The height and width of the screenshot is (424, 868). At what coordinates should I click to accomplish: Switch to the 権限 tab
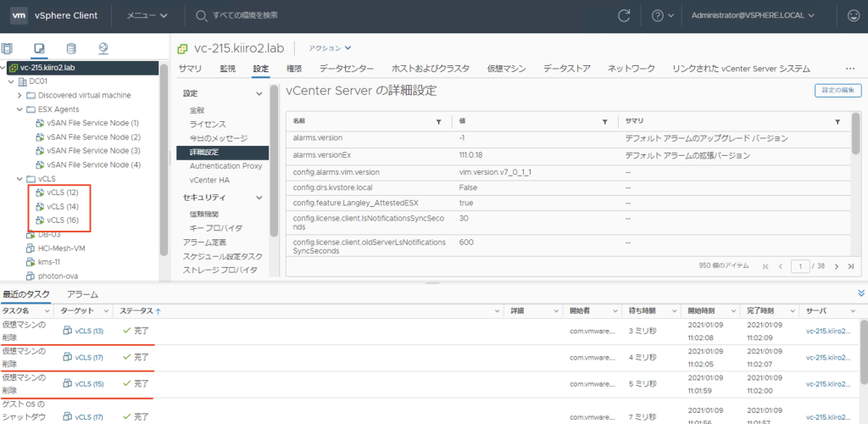pos(294,69)
